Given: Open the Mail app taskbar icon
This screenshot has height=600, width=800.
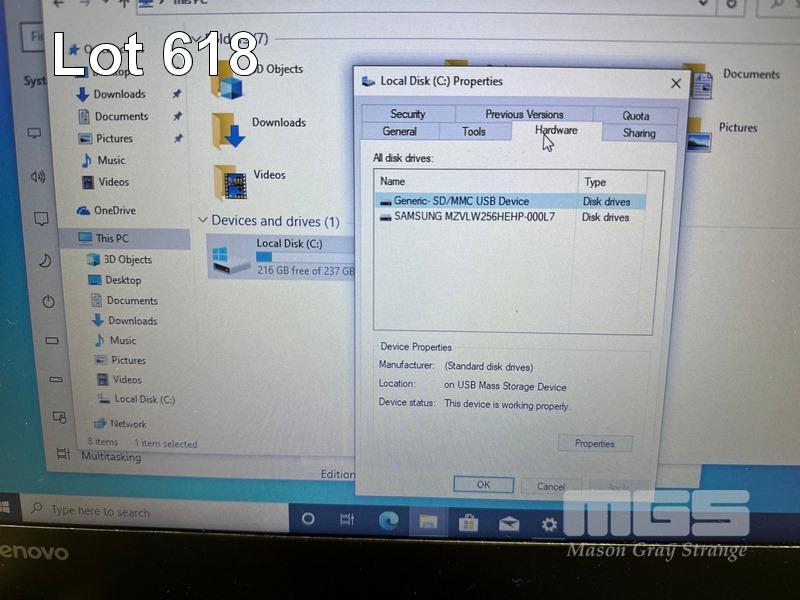Looking at the screenshot, I should click(508, 523).
